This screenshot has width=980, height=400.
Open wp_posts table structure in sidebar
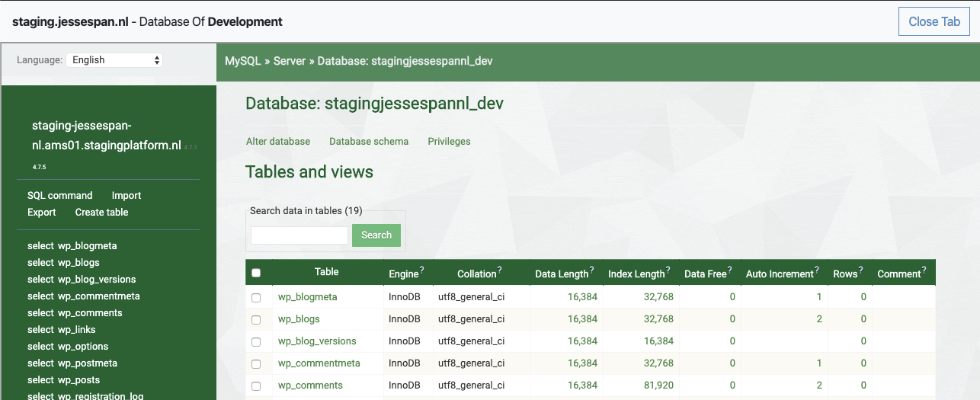point(79,380)
